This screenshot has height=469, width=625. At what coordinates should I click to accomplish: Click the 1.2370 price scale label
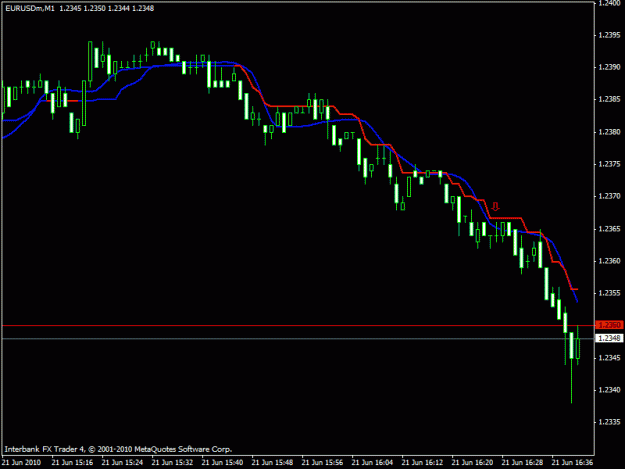click(x=609, y=196)
